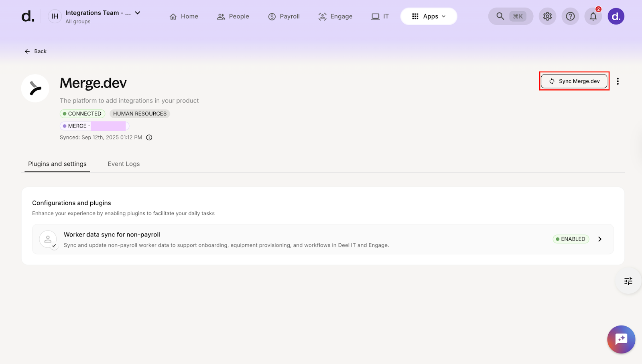Viewport: 642px width, 364px height.
Task: Open the AI chat assistant bubble
Action: 621,339
